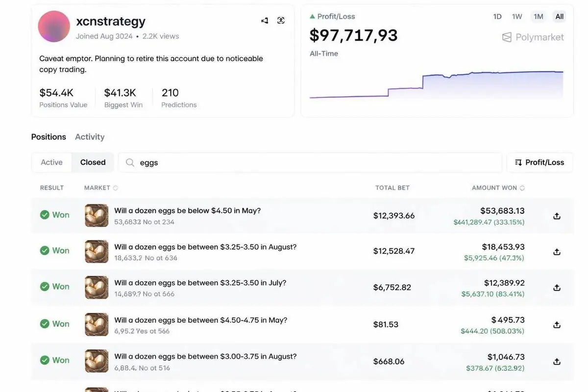
Task: Sort by the AMOUNT WON column header
Action: pyautogui.click(x=498, y=188)
